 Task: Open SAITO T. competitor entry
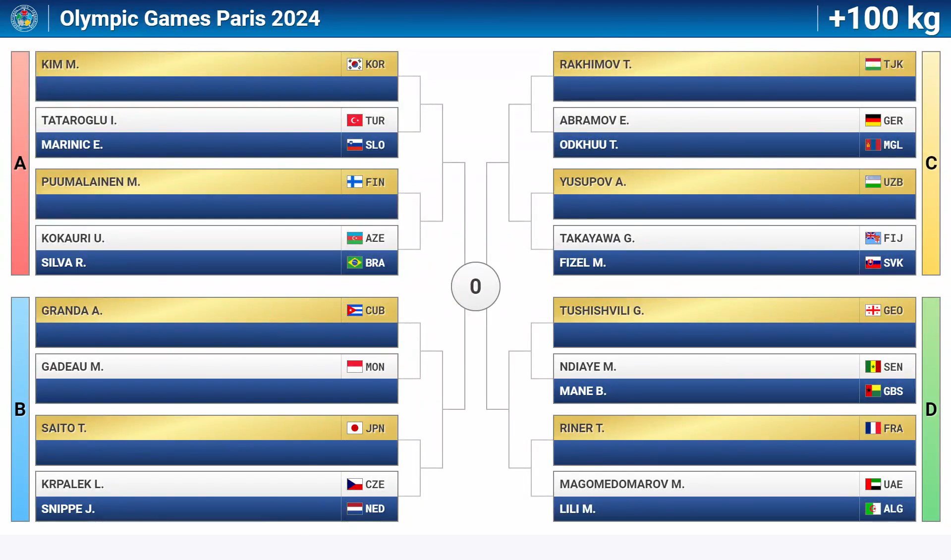point(217,428)
